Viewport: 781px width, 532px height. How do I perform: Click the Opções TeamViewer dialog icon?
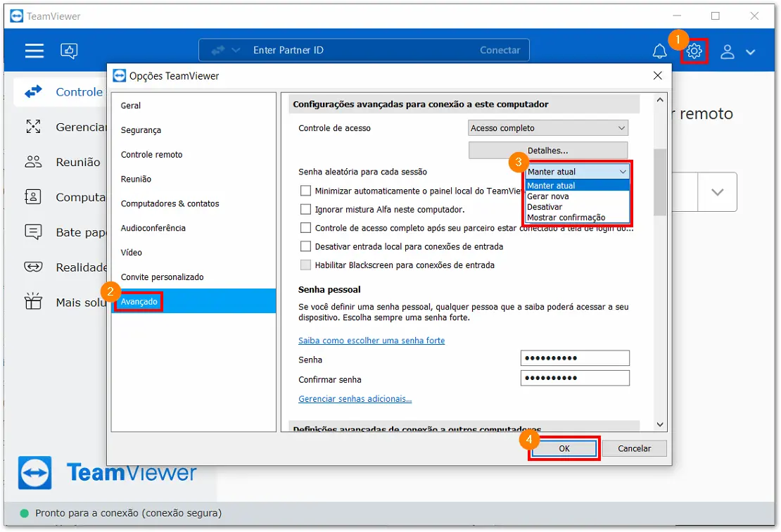[120, 76]
